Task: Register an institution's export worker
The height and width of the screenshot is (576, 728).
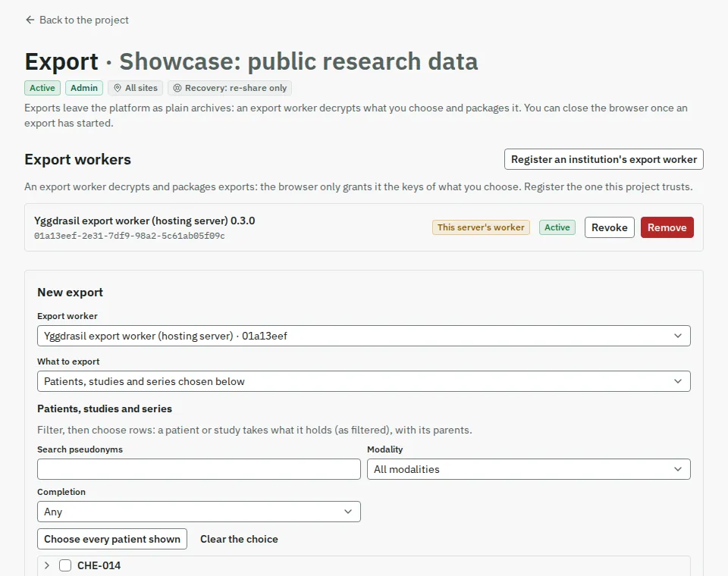Action: coord(604,159)
